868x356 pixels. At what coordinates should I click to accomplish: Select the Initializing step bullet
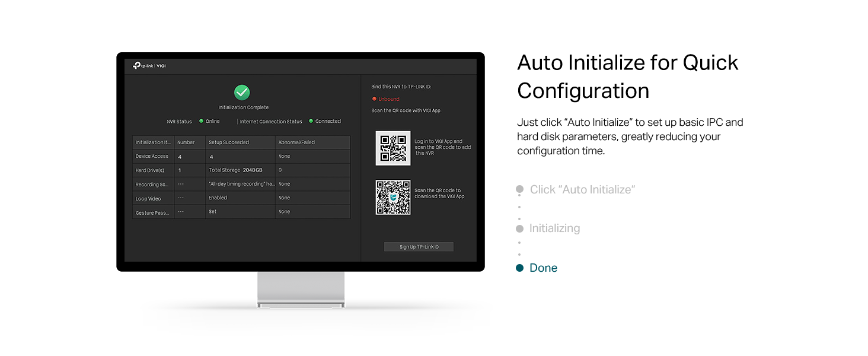[519, 228]
